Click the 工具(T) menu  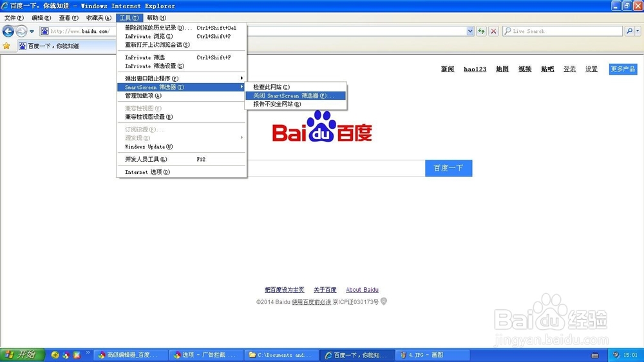click(x=129, y=17)
